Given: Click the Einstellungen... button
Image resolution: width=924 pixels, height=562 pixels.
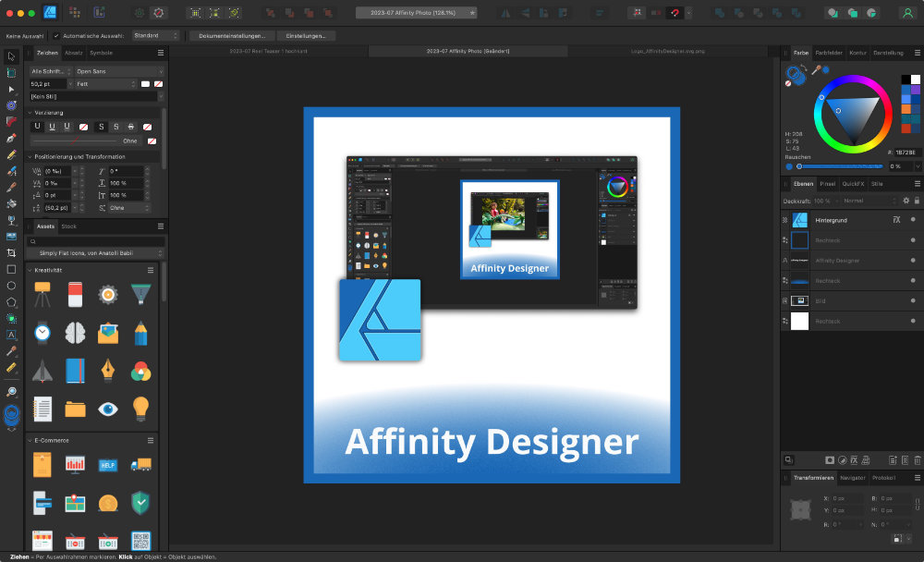Looking at the screenshot, I should point(306,36).
